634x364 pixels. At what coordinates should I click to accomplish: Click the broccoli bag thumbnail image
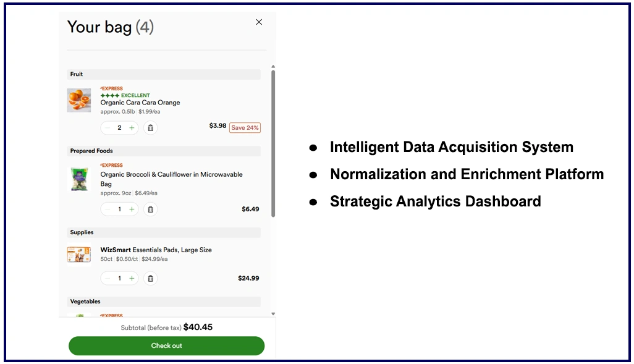[x=79, y=179]
